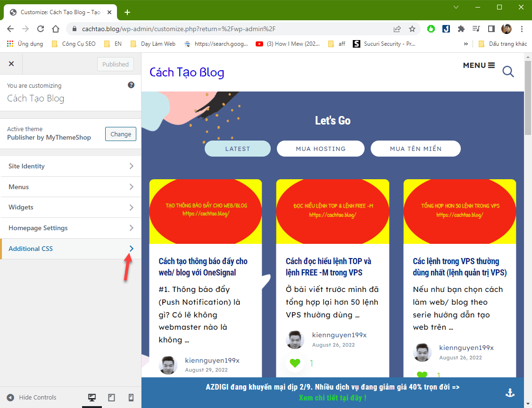Toggle the browser side panel
This screenshot has width=532, height=408.
click(x=491, y=29)
